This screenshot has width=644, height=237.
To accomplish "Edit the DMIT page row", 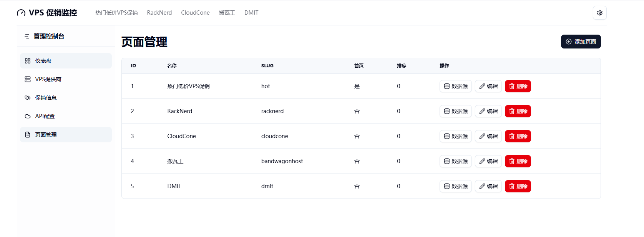I will [488, 186].
